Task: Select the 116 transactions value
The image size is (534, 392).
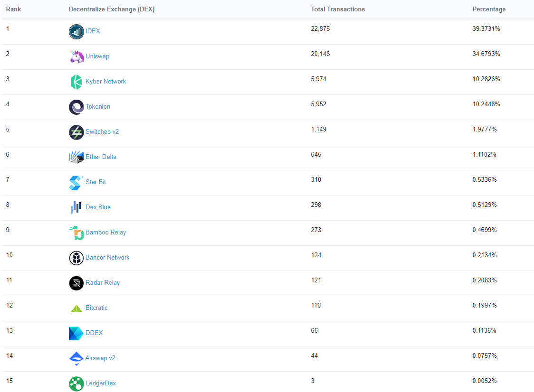Action: (316, 306)
